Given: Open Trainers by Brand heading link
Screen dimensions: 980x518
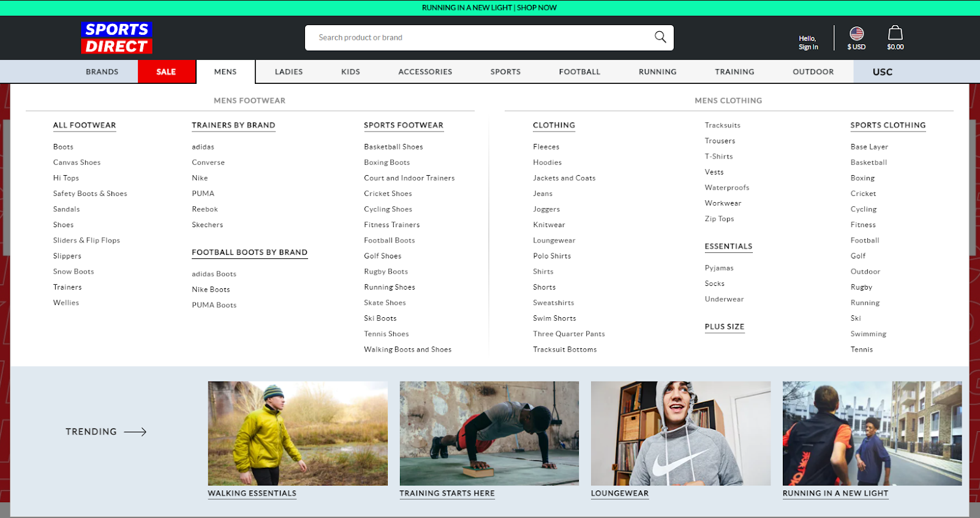Looking at the screenshot, I should (x=233, y=125).
